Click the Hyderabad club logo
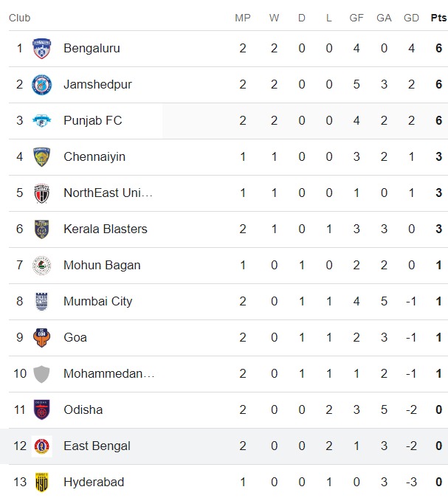This screenshot has height=498, width=448. click(x=42, y=482)
